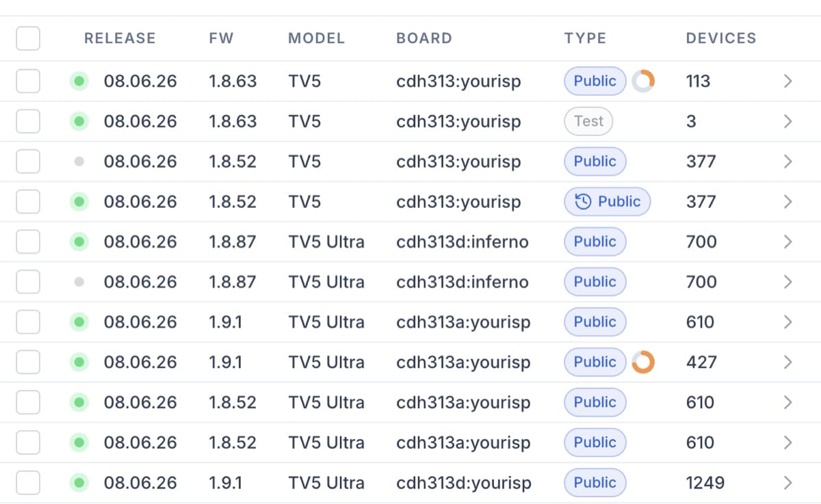Expand the green-dot 1.8.87 inferno row
The image size is (821, 504).
coord(787,242)
